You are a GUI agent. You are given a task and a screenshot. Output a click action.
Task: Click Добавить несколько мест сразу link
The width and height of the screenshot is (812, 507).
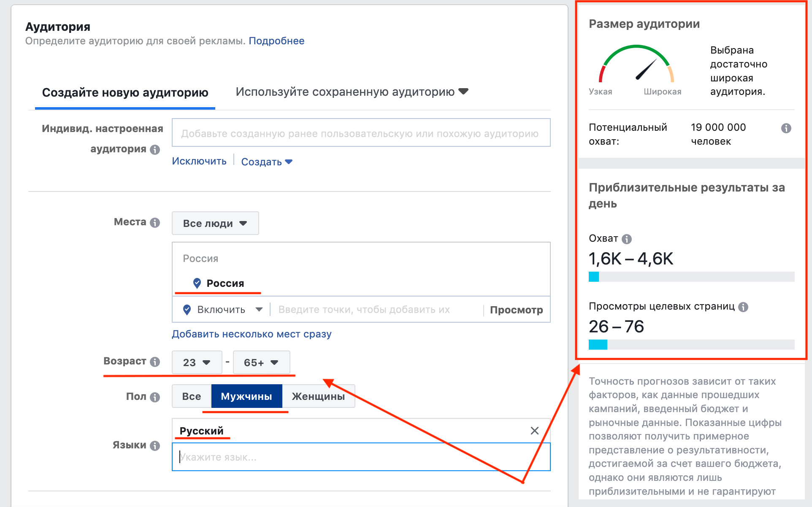point(252,334)
